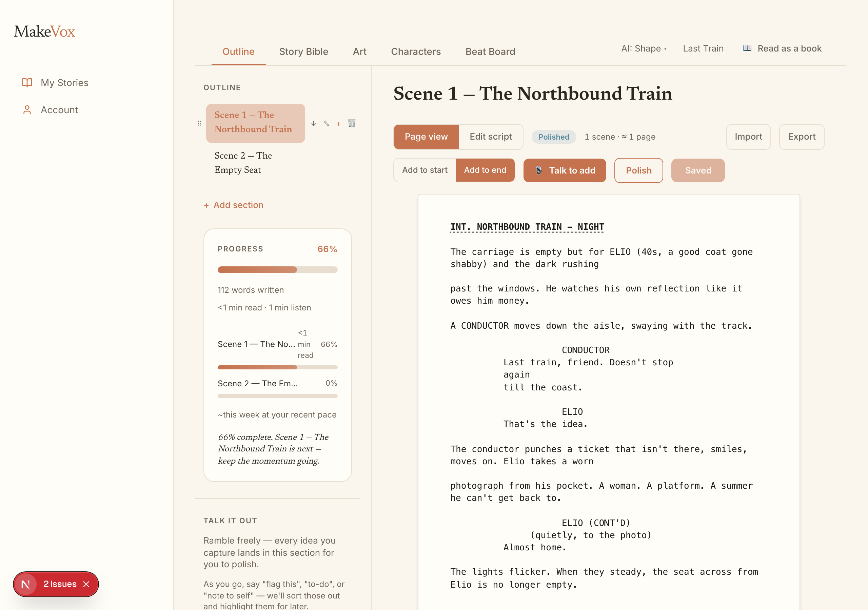Open Read as a book
The image size is (868, 610).
782,48
